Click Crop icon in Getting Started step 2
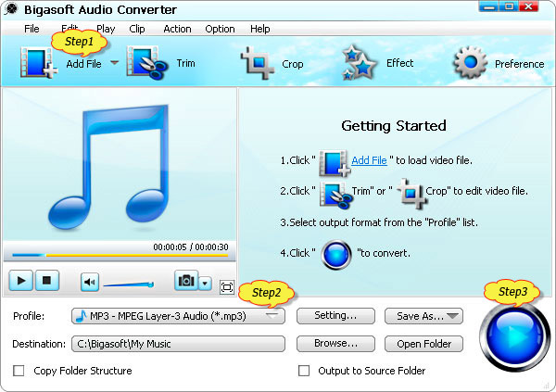This screenshot has height=392, width=556. (411, 193)
